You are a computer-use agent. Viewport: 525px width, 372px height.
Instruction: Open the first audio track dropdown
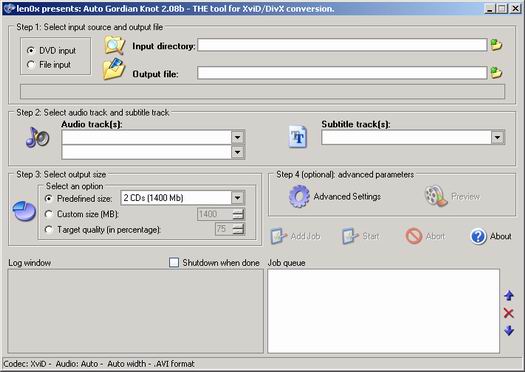pos(237,137)
